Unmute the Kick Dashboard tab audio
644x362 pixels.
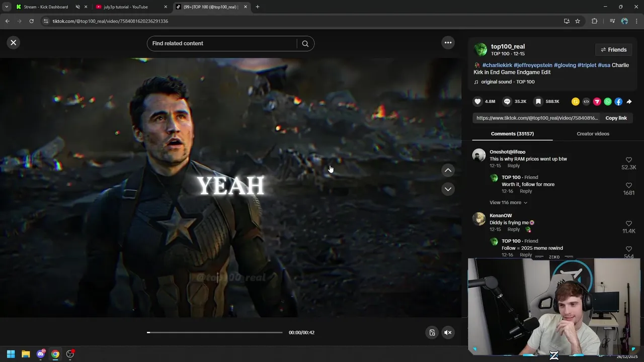(x=77, y=7)
